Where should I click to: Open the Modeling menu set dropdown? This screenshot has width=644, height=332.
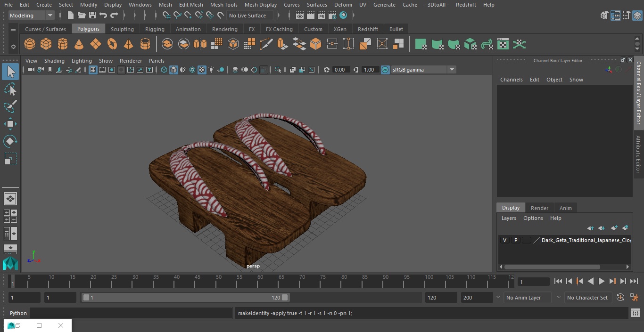pos(31,16)
